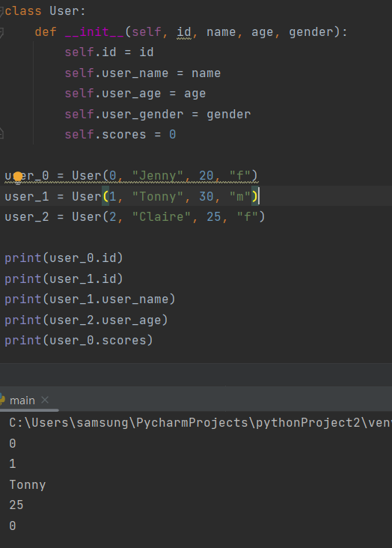The height and width of the screenshot is (548, 392).
Task: Click the underlined id parameter in __init__
Action: pyautogui.click(x=184, y=32)
